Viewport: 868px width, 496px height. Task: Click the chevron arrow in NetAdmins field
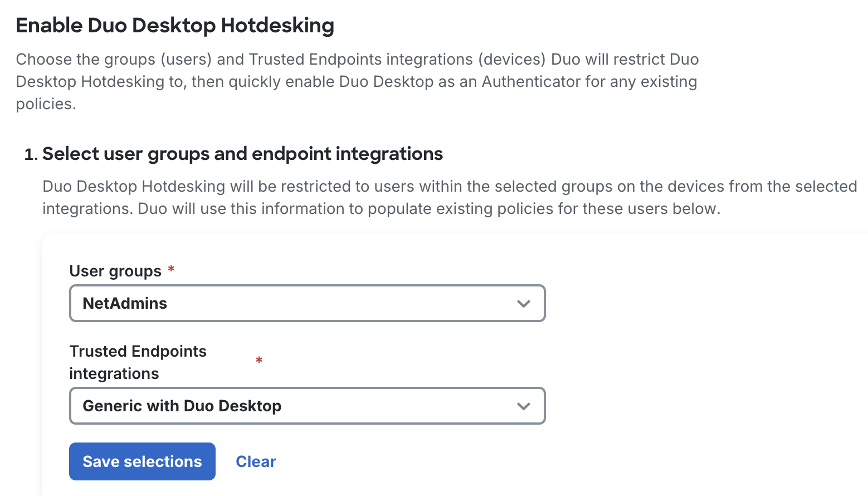[523, 304]
